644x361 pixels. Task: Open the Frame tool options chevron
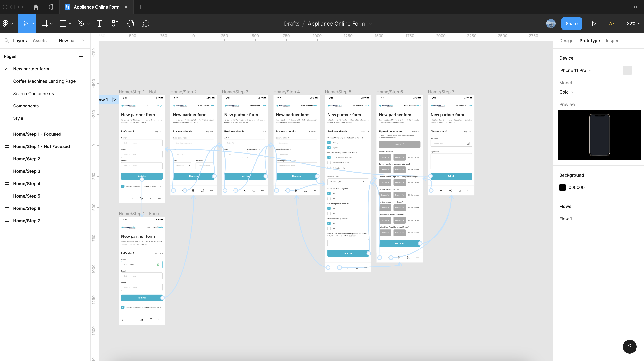tap(51, 24)
